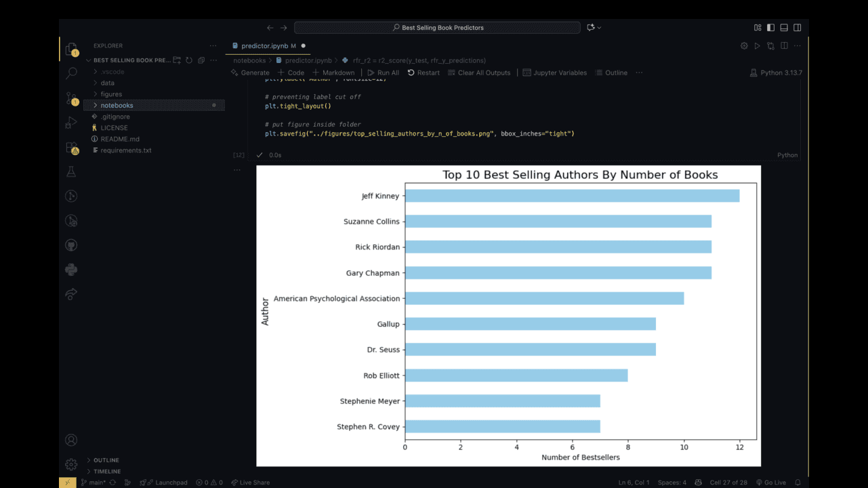Add a Markdown cell from the toolbar
The image size is (868, 488).
(x=333, y=73)
